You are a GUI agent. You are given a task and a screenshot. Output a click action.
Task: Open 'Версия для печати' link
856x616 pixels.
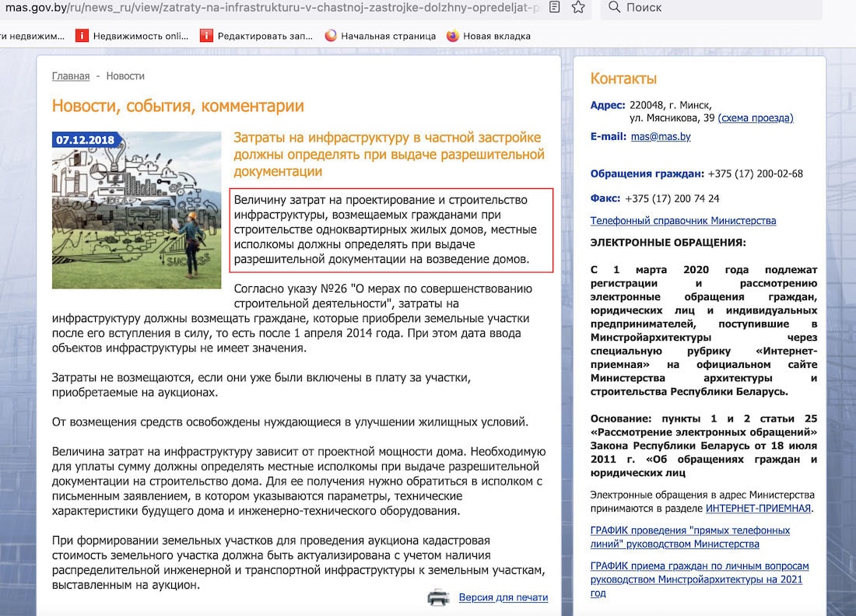503,597
